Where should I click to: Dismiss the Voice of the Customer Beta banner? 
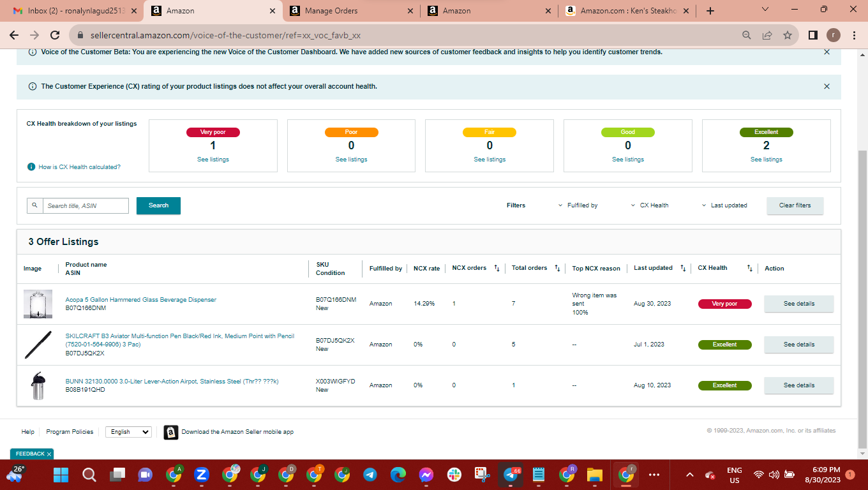[x=827, y=52]
